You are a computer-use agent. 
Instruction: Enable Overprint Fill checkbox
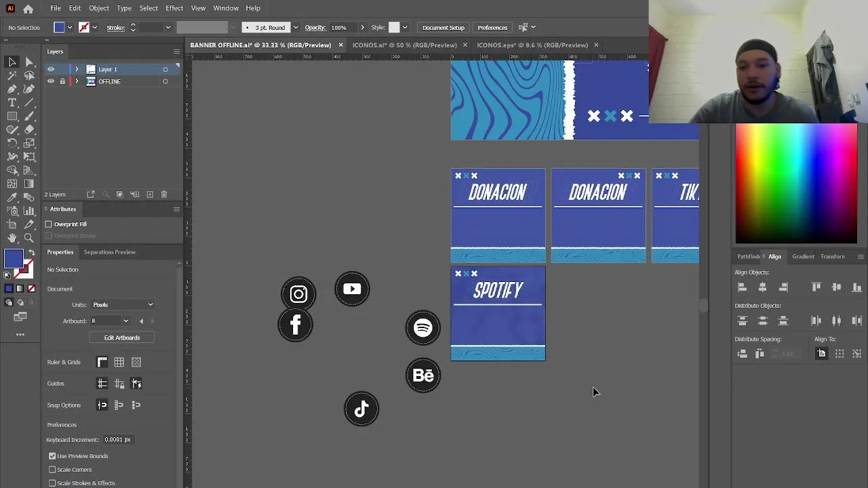pos(49,224)
